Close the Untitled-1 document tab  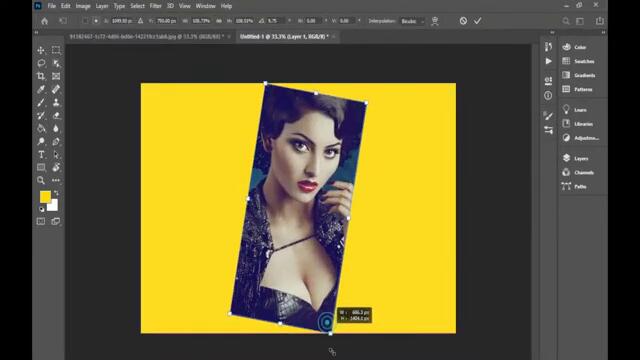click(x=333, y=37)
